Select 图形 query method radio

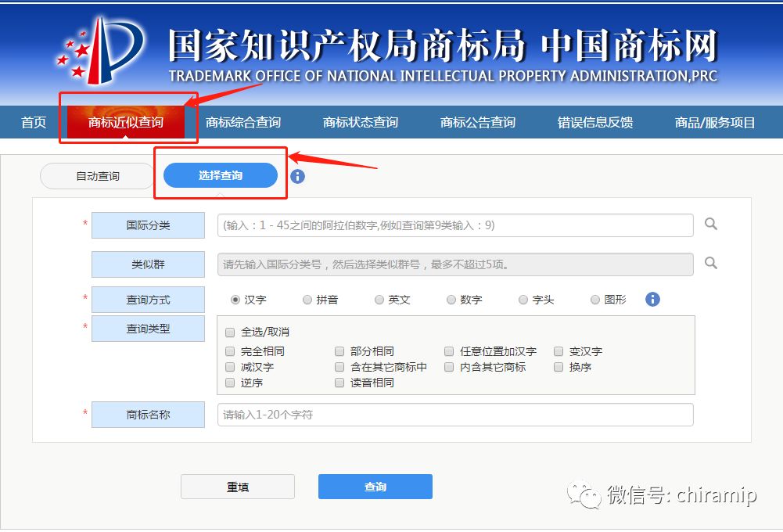[594, 300]
